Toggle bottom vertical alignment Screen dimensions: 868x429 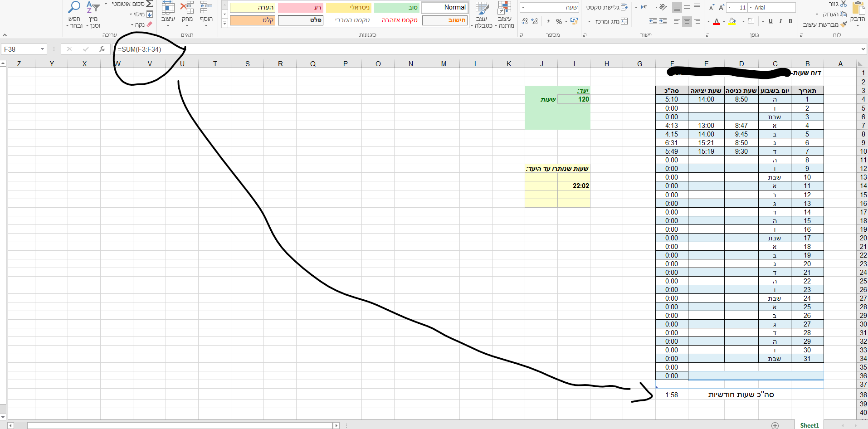pos(677,7)
